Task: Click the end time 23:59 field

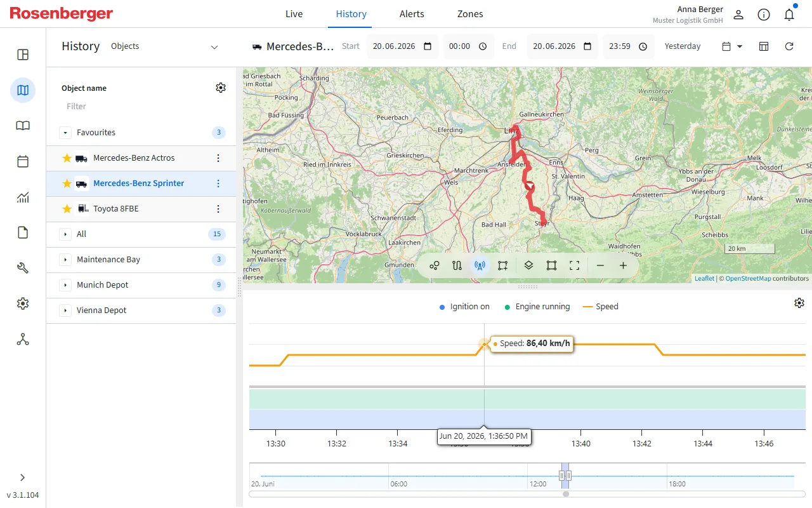Action: tap(629, 46)
